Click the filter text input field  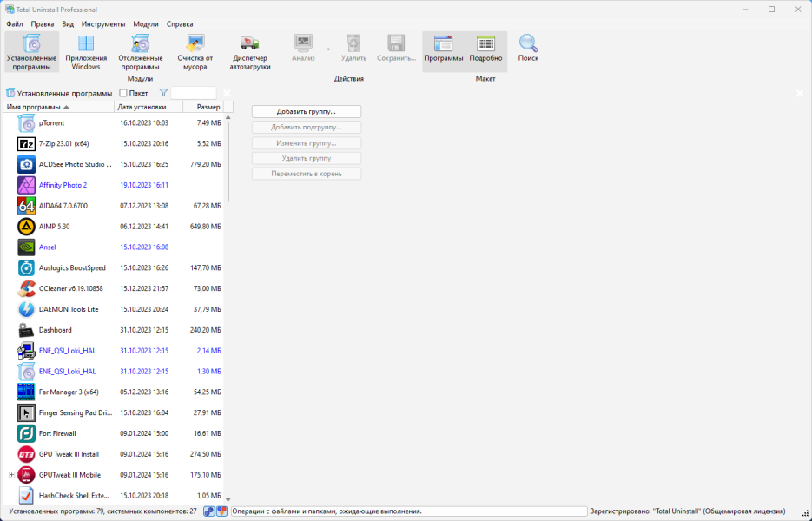tap(194, 93)
